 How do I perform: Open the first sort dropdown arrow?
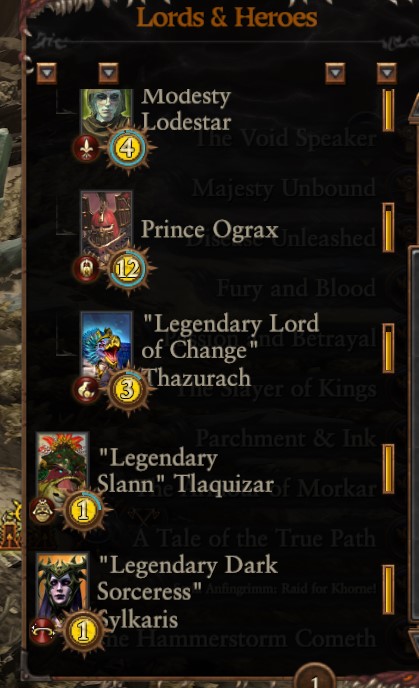click(47, 73)
